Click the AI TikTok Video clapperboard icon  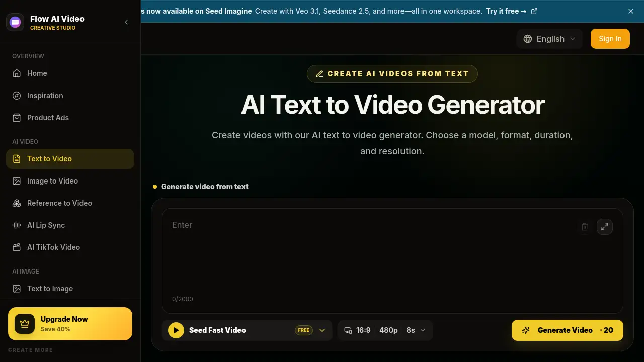(x=17, y=247)
